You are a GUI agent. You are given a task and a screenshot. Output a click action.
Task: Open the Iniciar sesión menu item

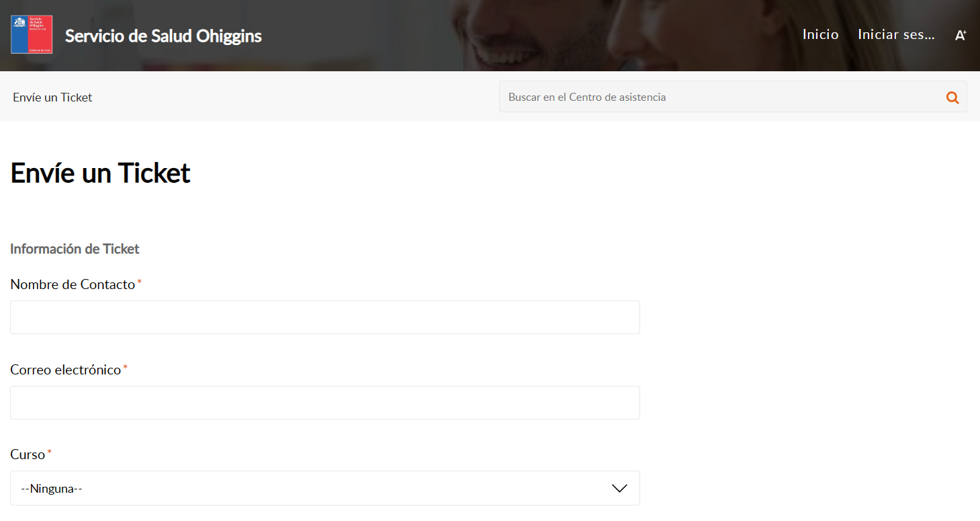[x=896, y=35]
